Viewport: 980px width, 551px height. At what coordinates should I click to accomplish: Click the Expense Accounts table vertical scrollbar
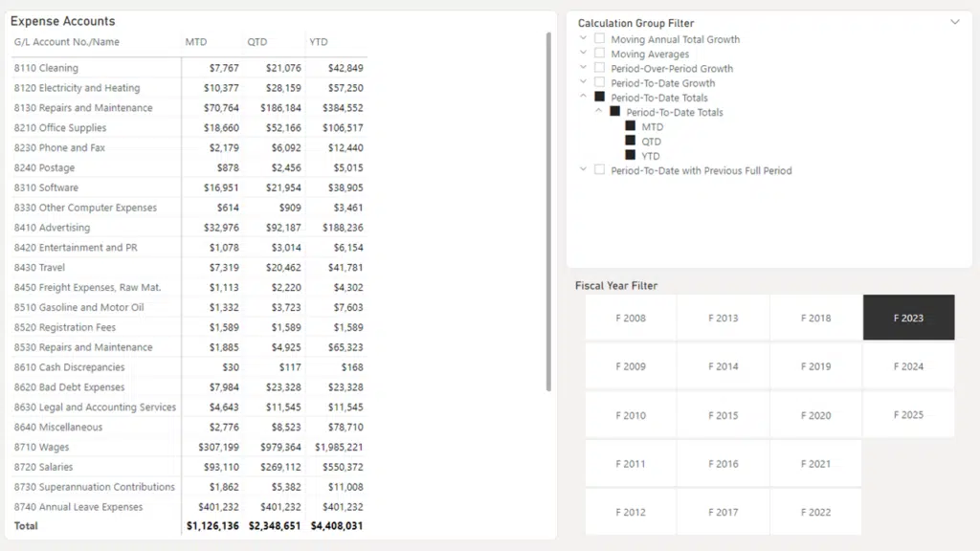[x=548, y=210]
